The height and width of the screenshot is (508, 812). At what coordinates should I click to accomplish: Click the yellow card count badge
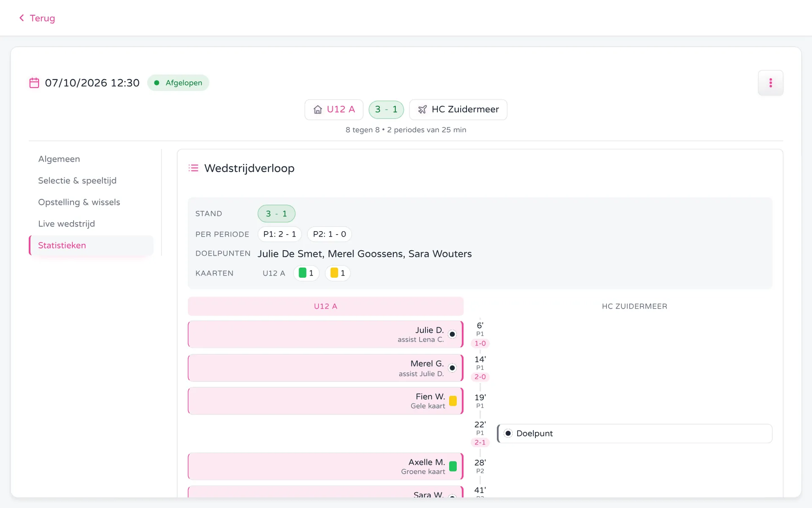[x=337, y=273]
